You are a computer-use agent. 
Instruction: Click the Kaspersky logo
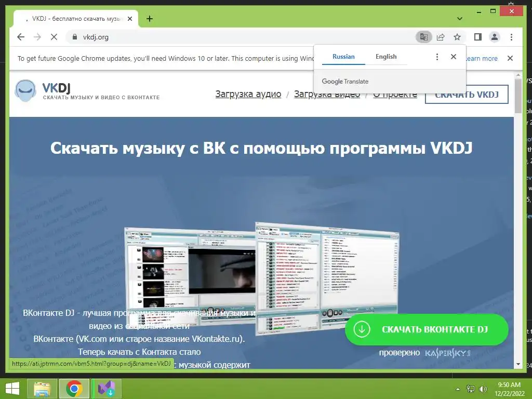[448, 353]
